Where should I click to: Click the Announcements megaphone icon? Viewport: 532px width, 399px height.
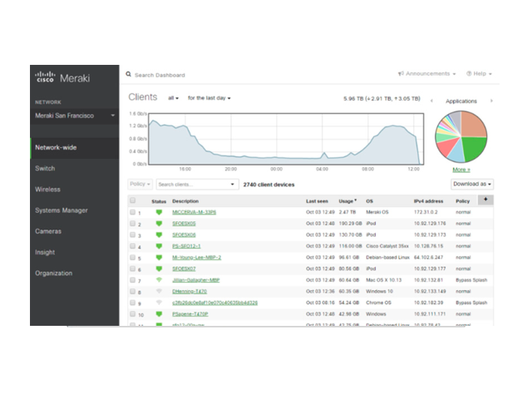click(401, 74)
